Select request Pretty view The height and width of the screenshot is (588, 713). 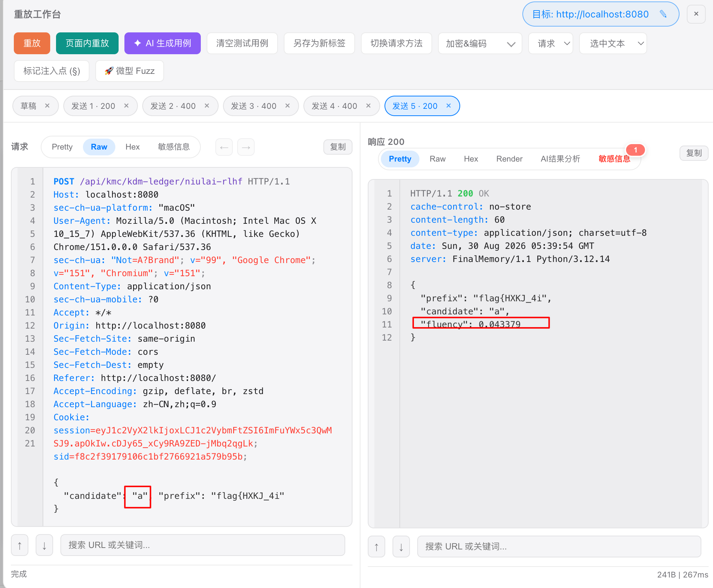coord(62,147)
